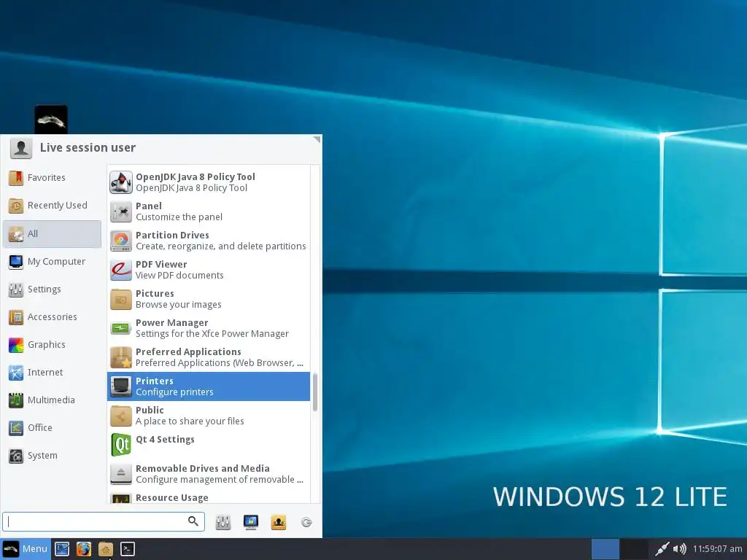Click the menu search field
The height and width of the screenshot is (560, 747).
click(x=104, y=521)
